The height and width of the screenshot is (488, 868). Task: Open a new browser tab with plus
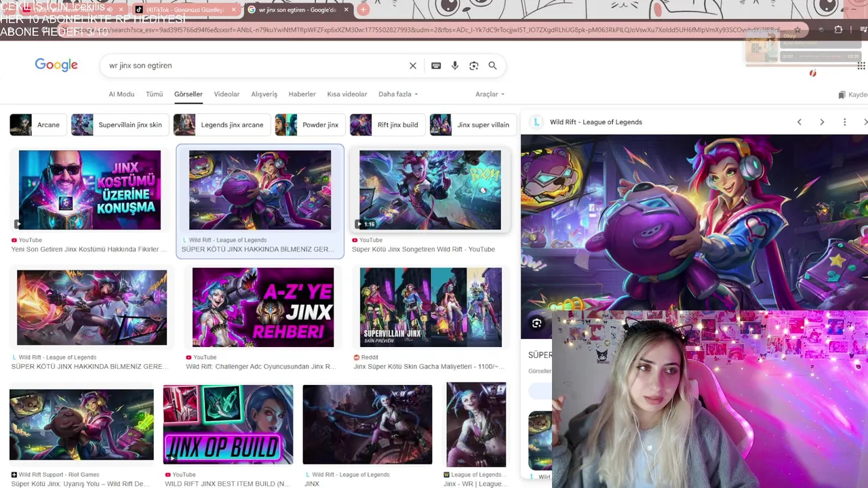pyautogui.click(x=363, y=9)
